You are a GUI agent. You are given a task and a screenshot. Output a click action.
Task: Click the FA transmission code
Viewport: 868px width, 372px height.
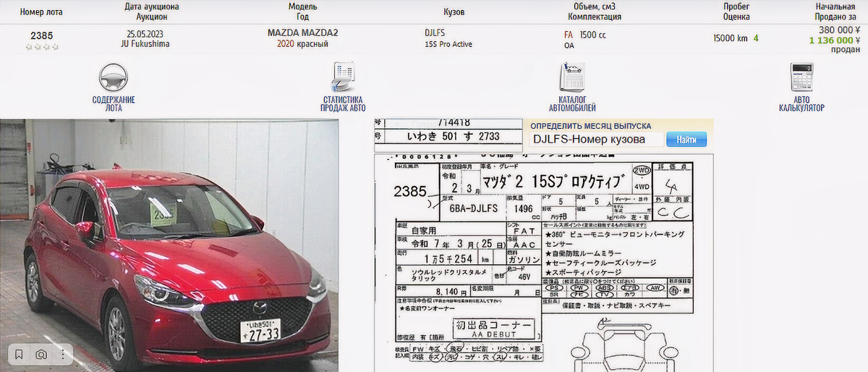(x=569, y=34)
